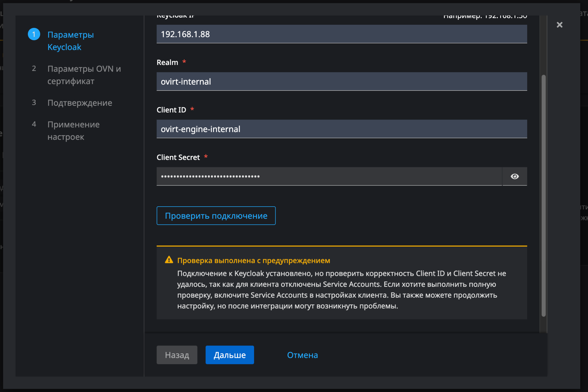Click the Дальше button
588x392 pixels.
pos(229,355)
